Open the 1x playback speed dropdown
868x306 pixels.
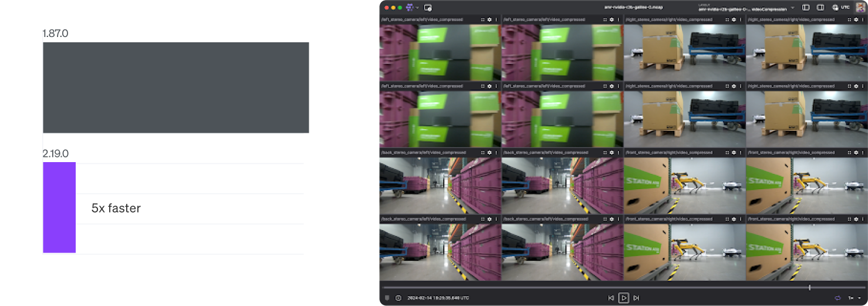[851, 298]
